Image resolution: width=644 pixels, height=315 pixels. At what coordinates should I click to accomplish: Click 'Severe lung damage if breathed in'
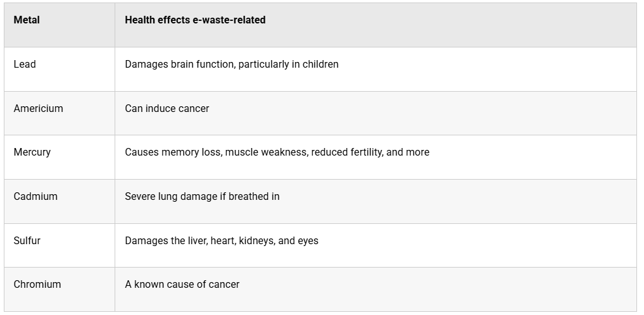click(202, 197)
